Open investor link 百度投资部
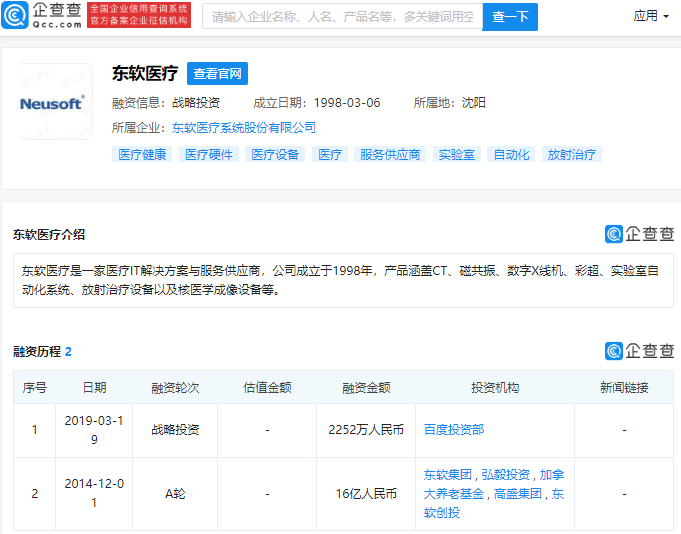 click(x=454, y=429)
